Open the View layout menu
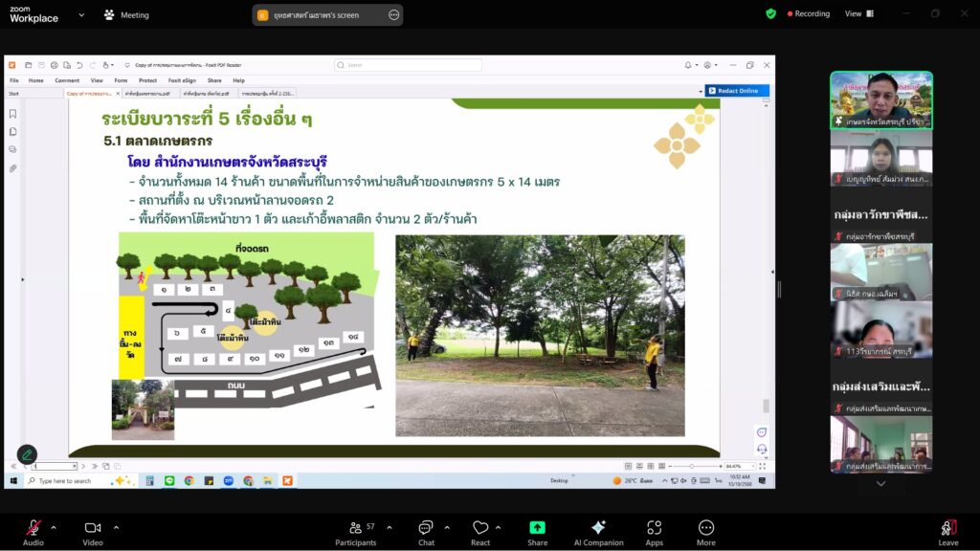The height and width of the screenshot is (551, 980). coord(858,14)
